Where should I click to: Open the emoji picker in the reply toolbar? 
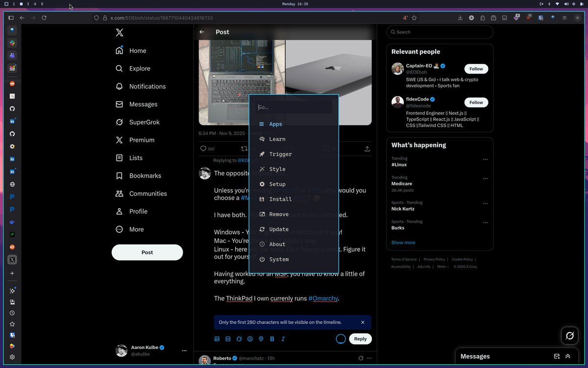pyautogui.click(x=250, y=339)
